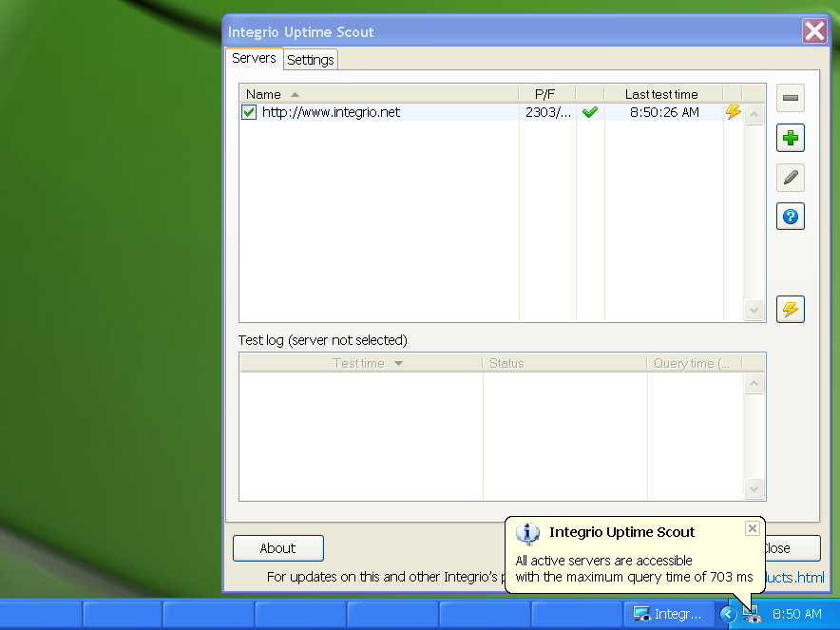Edit server via the pencil icon
Screen dimensions: 840x630
pos(790,178)
